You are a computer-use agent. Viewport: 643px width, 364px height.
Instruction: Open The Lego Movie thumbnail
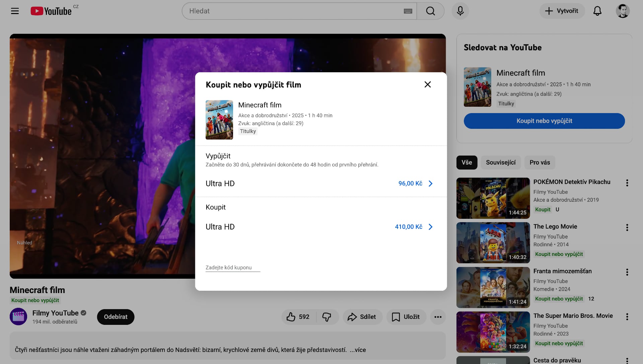click(x=493, y=243)
